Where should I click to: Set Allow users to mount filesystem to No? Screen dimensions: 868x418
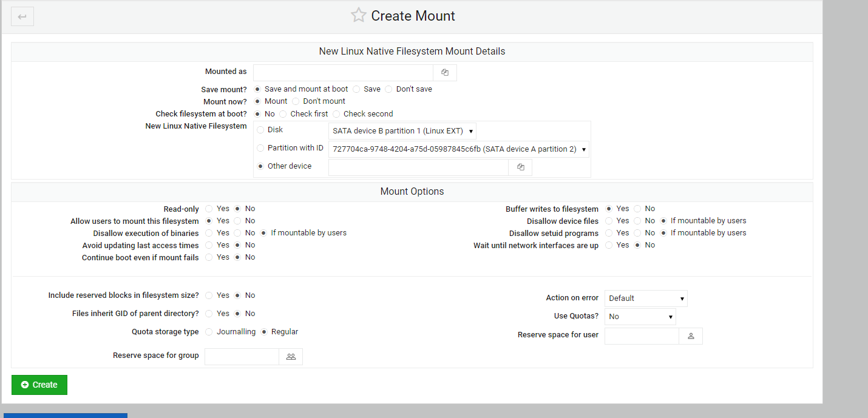238,221
